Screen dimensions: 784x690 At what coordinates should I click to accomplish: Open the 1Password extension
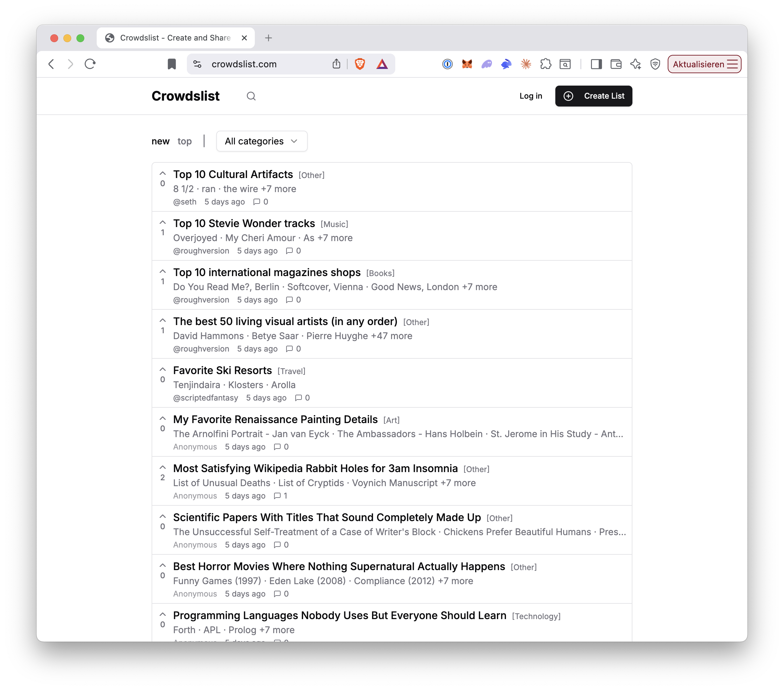447,64
